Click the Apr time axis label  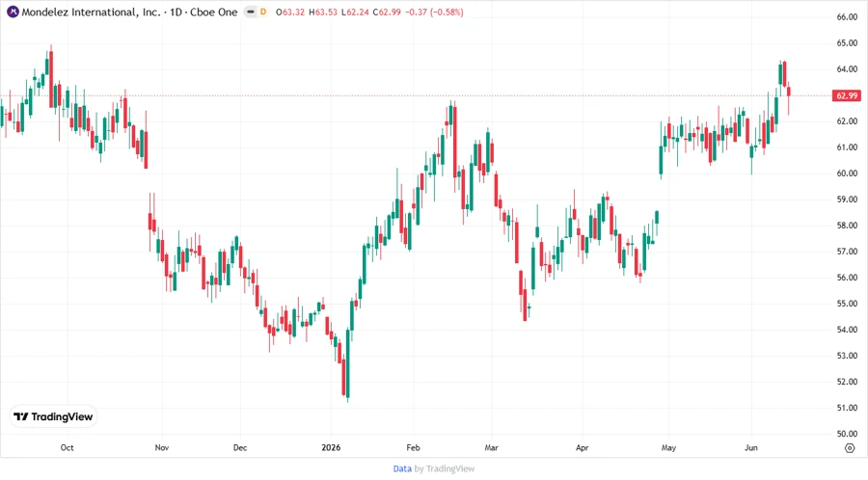click(582, 448)
